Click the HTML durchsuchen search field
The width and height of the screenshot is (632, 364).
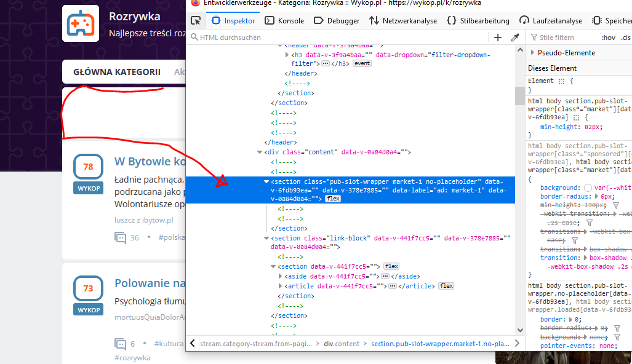[345, 38]
